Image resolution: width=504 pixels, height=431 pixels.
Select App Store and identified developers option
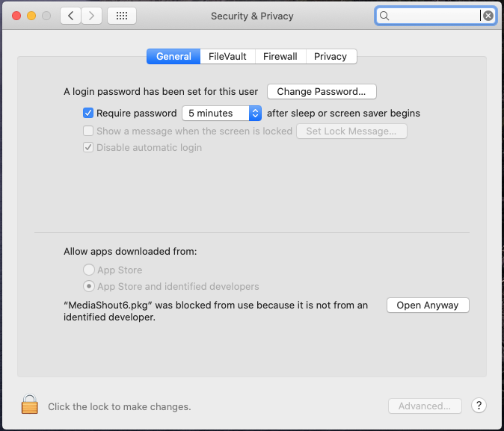[89, 286]
